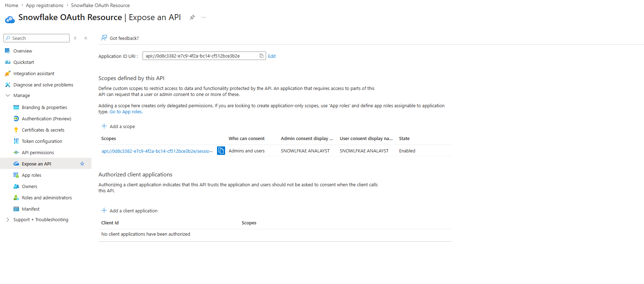Click Edit next to Application ID URI

[x=272, y=56]
